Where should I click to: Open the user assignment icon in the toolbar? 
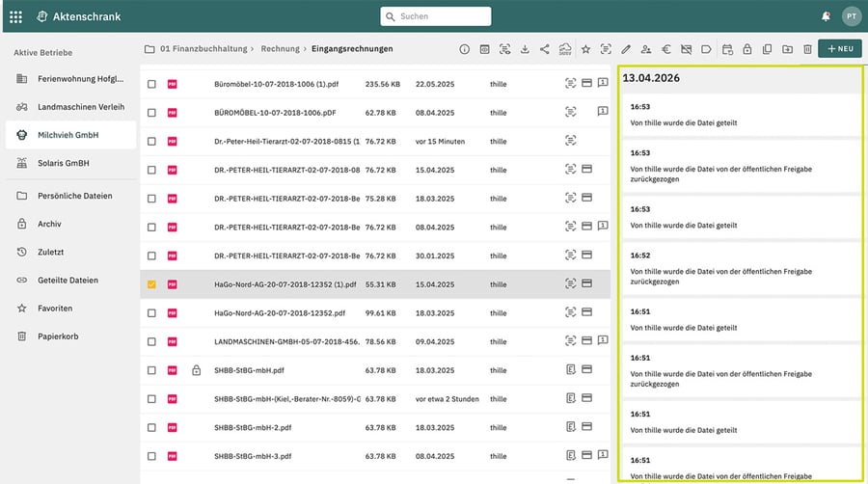(x=646, y=49)
